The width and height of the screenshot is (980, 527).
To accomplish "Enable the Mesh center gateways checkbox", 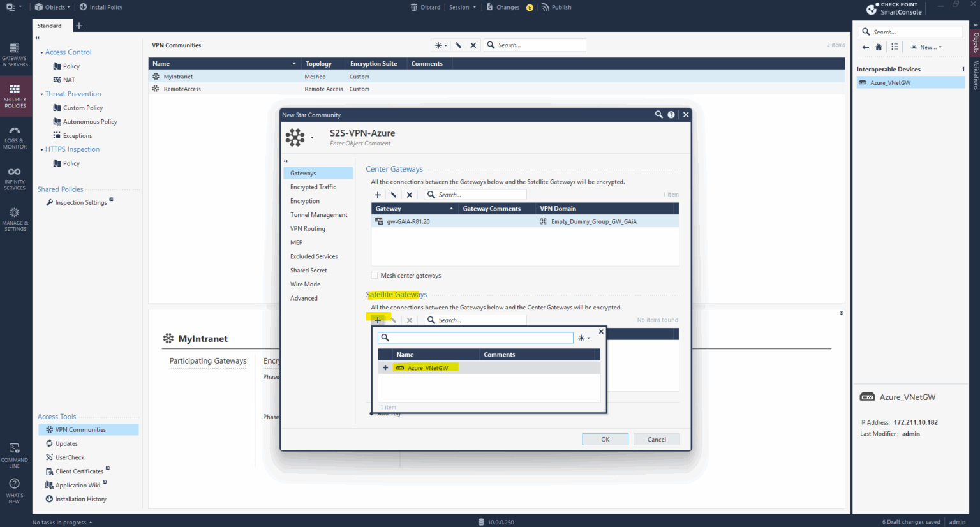I will (375, 275).
